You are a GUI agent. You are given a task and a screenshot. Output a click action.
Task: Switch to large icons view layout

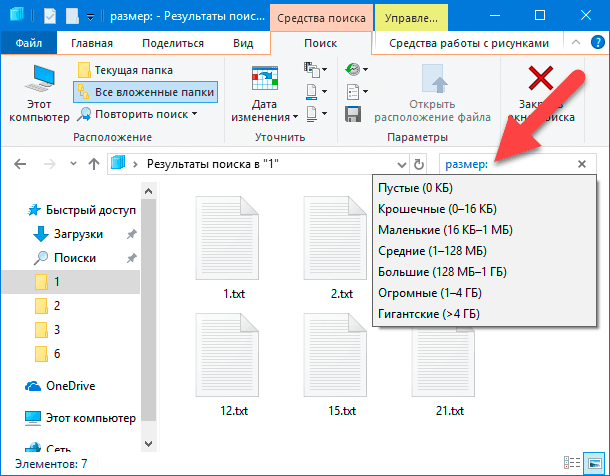[595, 463]
